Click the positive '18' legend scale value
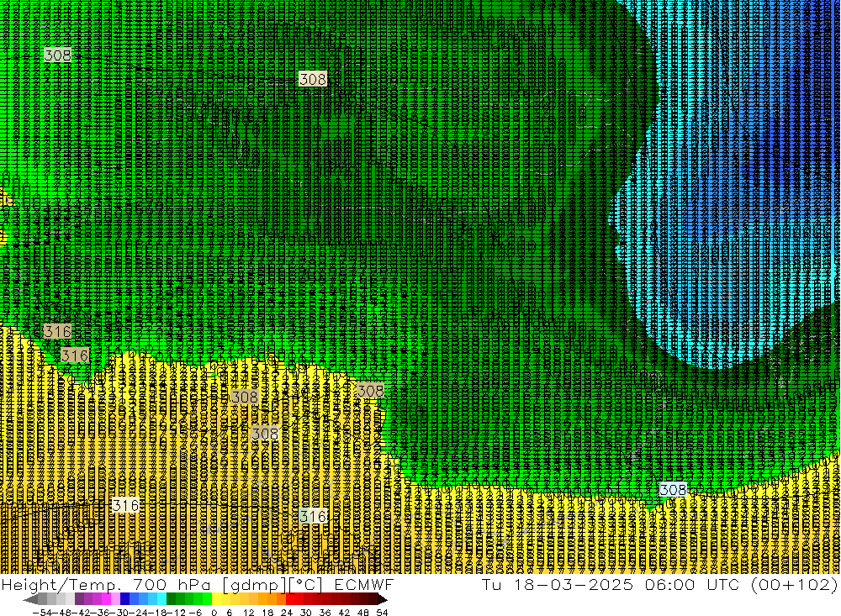This screenshot has height=616, width=841. pos(267,613)
